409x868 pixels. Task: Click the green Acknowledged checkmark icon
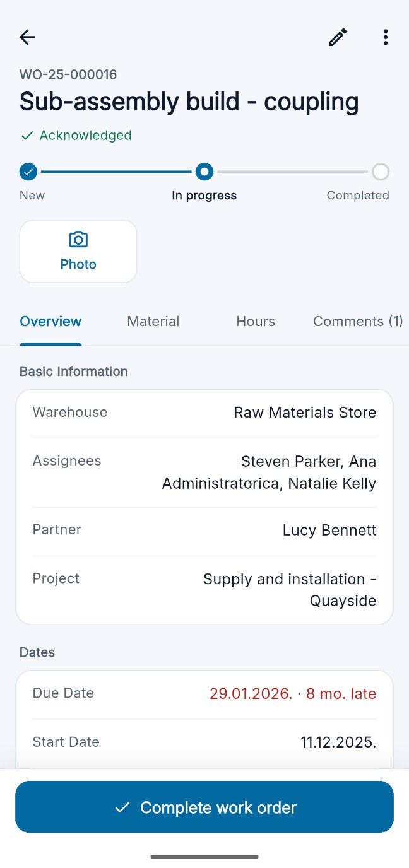click(x=27, y=136)
